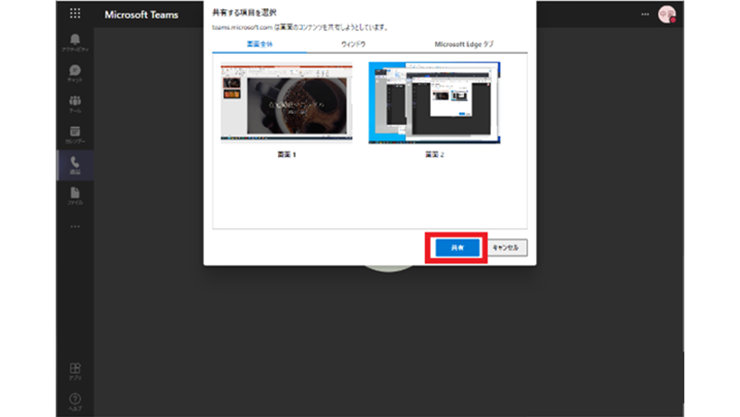Screen dimensions: 740x417
Task: Click the blue Share button
Action: click(457, 248)
